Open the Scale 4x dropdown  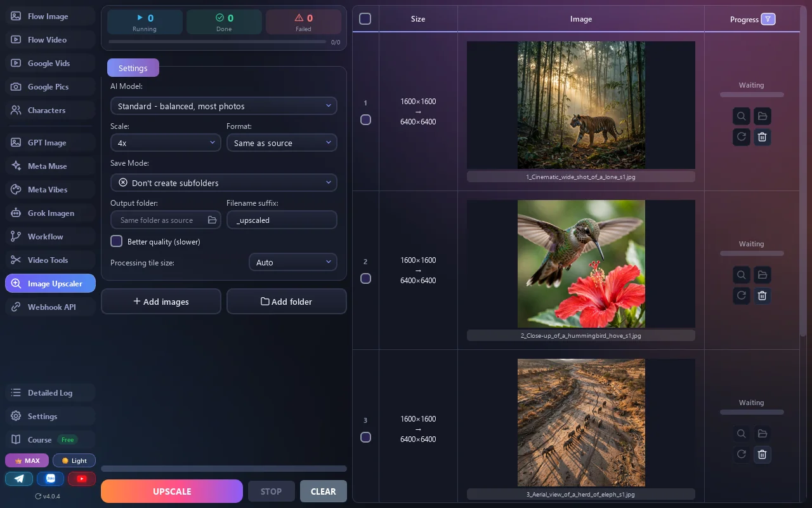tap(166, 143)
